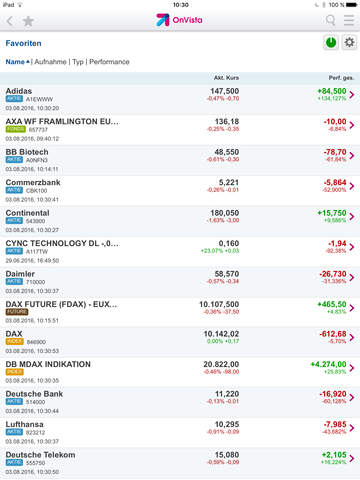Viewport: 360px width, 480px height.
Task: Expand the Adidas row chevron
Action: pos(352,95)
